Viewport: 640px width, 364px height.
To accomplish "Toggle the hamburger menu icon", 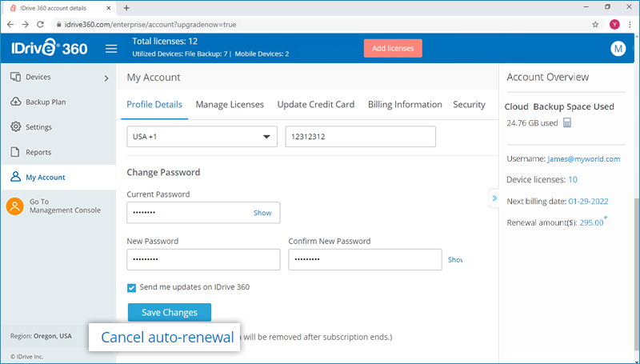I will tap(111, 49).
